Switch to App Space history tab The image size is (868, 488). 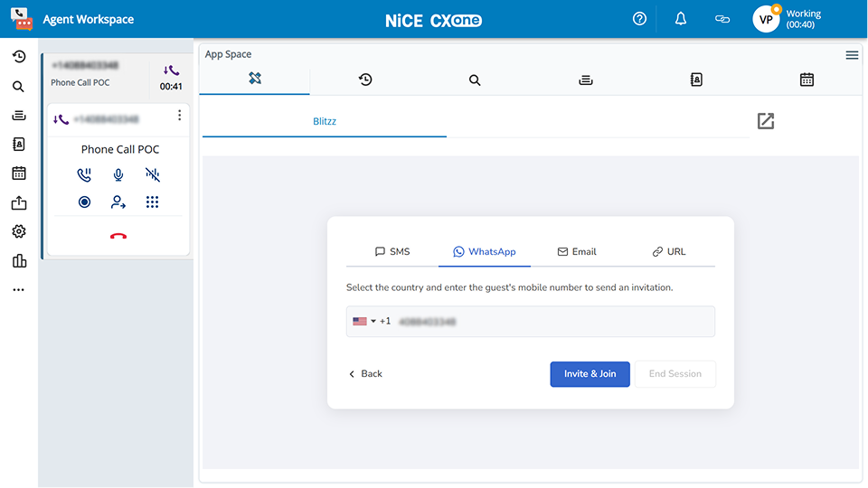tap(365, 80)
